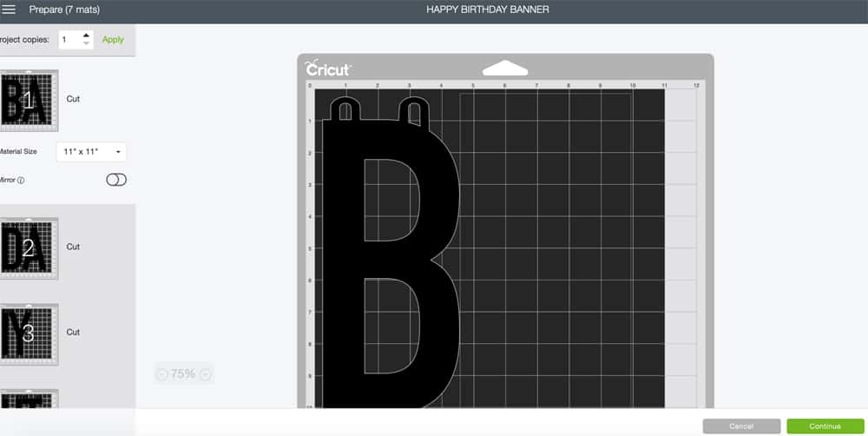Click the HAPPY BIRTHDAY BANNER project title
This screenshot has width=868, height=436.
(488, 10)
